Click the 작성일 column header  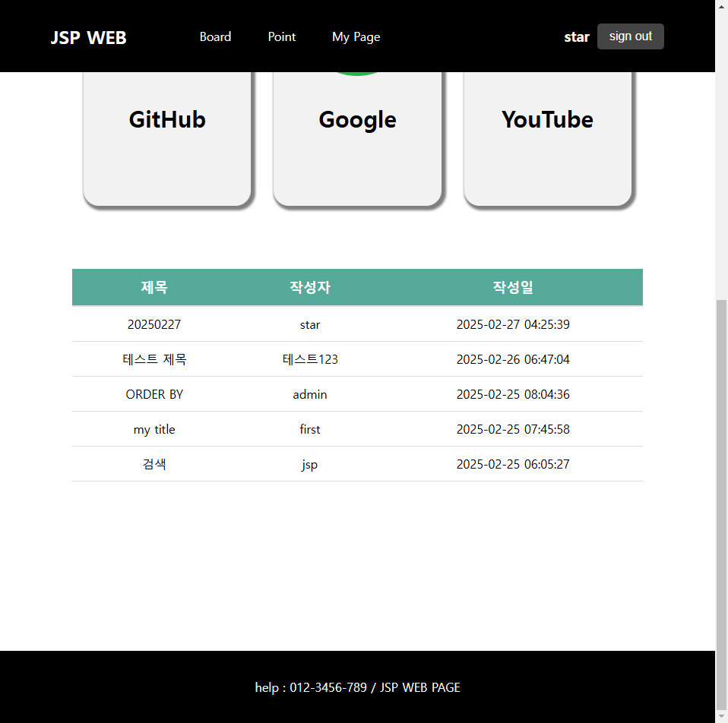coord(513,287)
